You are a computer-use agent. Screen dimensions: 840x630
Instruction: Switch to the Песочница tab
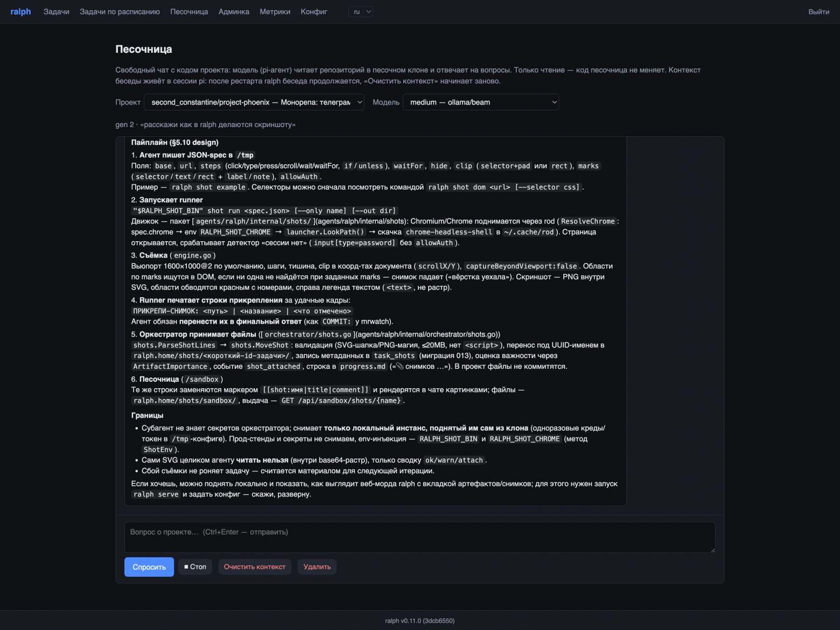189,12
